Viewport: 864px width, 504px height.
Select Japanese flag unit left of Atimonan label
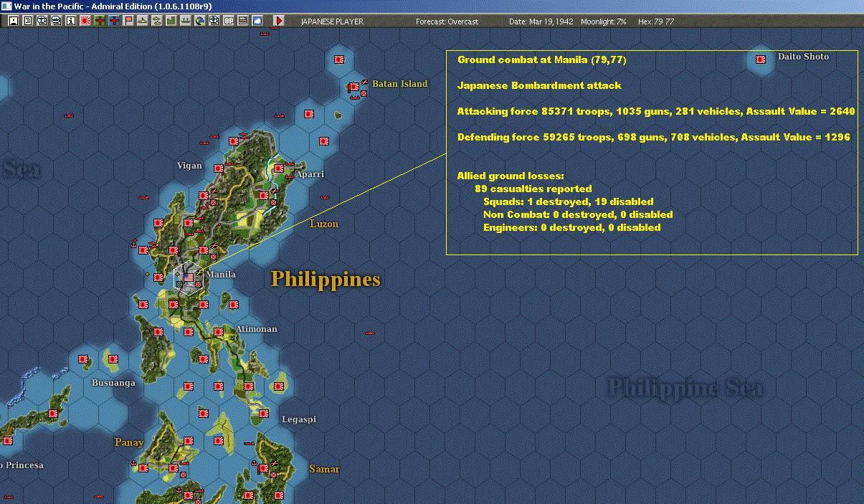pyautogui.click(x=219, y=332)
